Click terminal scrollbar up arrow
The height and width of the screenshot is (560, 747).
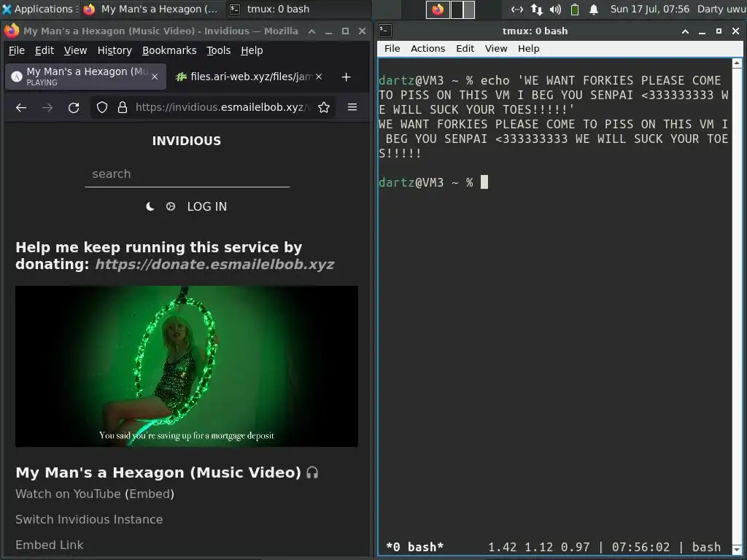[x=737, y=63]
